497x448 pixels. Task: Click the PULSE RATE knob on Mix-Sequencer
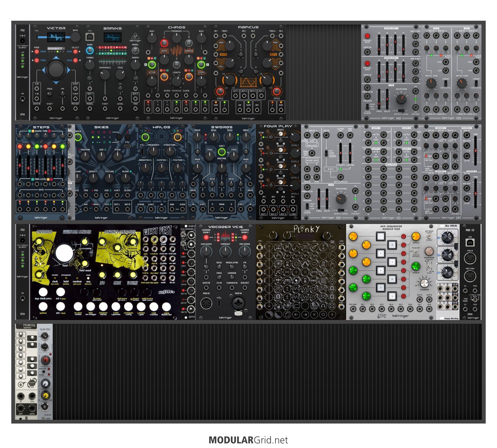(429, 251)
